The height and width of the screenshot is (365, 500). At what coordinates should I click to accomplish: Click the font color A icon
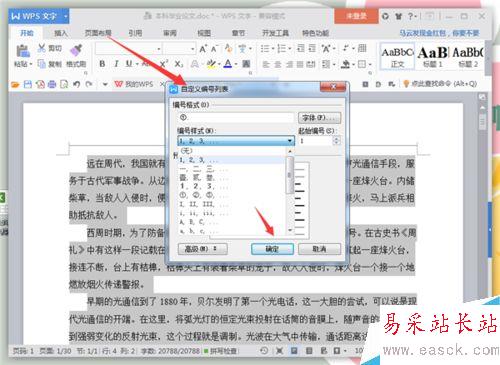tap(228, 64)
